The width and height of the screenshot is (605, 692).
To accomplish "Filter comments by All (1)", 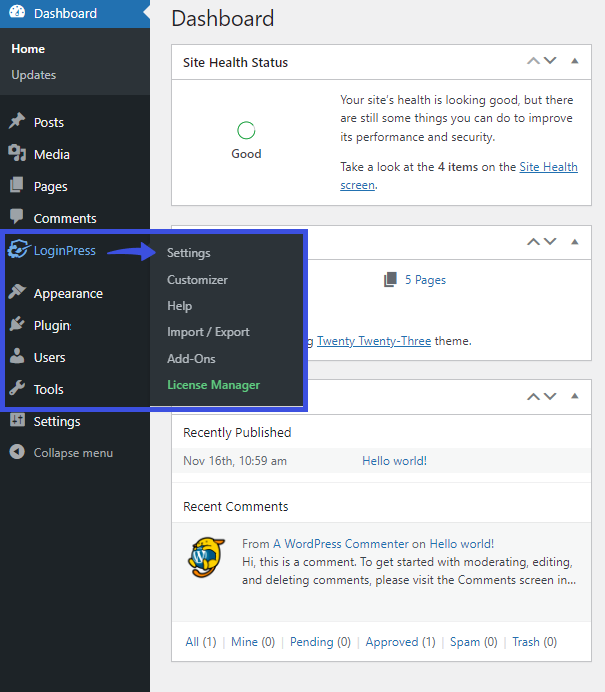I will [x=201, y=642].
